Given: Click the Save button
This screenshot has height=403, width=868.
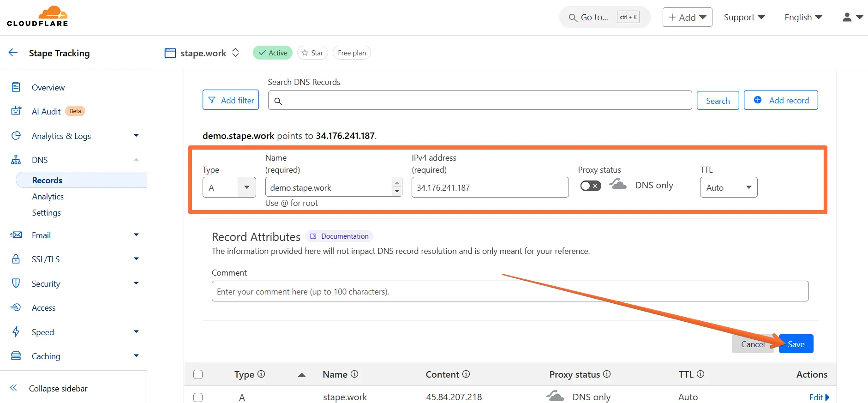Looking at the screenshot, I should click(x=796, y=344).
